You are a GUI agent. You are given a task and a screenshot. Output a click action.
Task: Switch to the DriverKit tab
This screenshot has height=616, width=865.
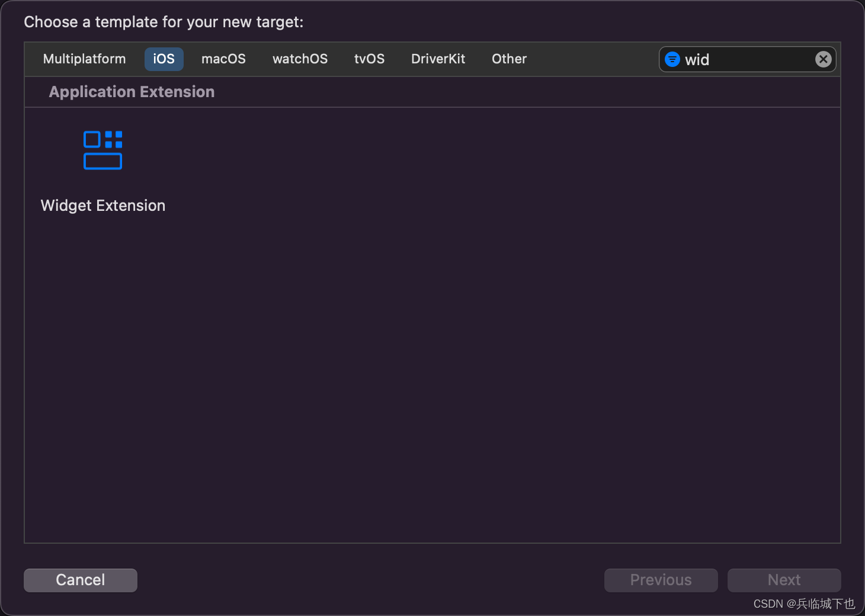pos(438,59)
